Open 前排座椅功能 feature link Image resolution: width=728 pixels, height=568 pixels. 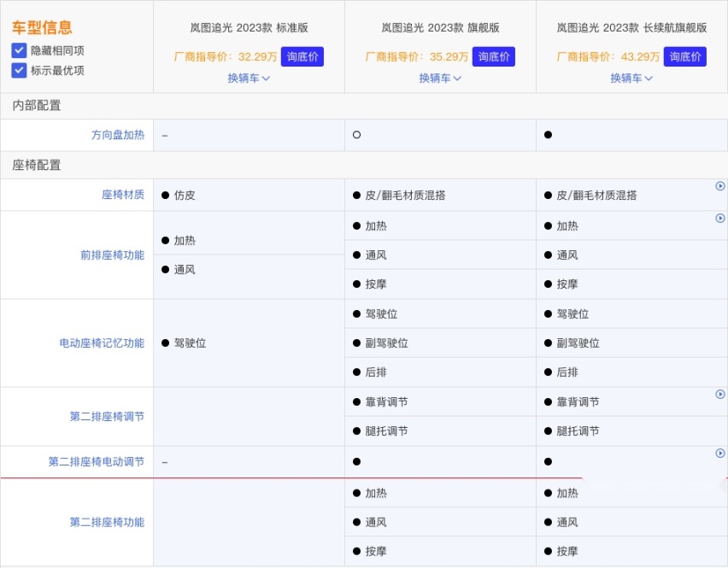(112, 255)
